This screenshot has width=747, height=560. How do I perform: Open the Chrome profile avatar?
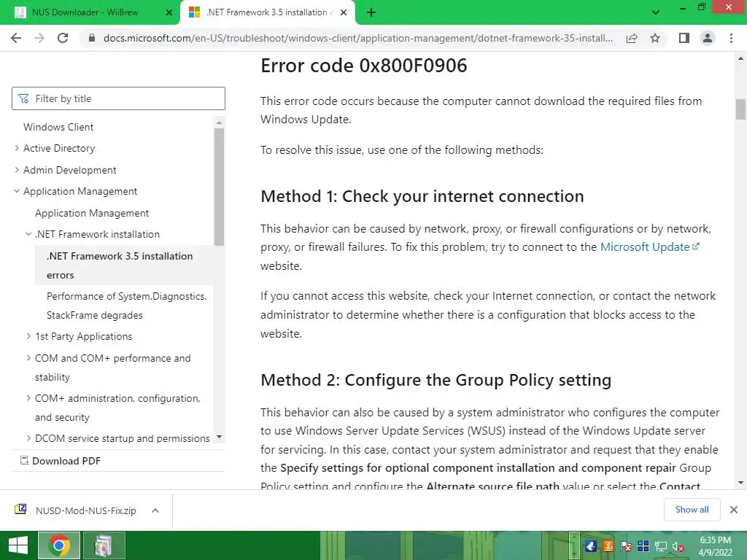(x=708, y=38)
